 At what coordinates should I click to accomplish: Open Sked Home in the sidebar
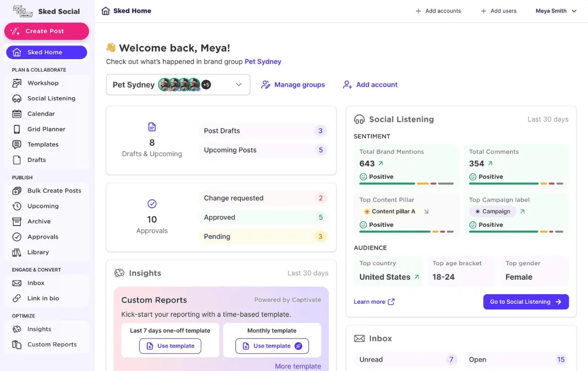pyautogui.click(x=47, y=52)
